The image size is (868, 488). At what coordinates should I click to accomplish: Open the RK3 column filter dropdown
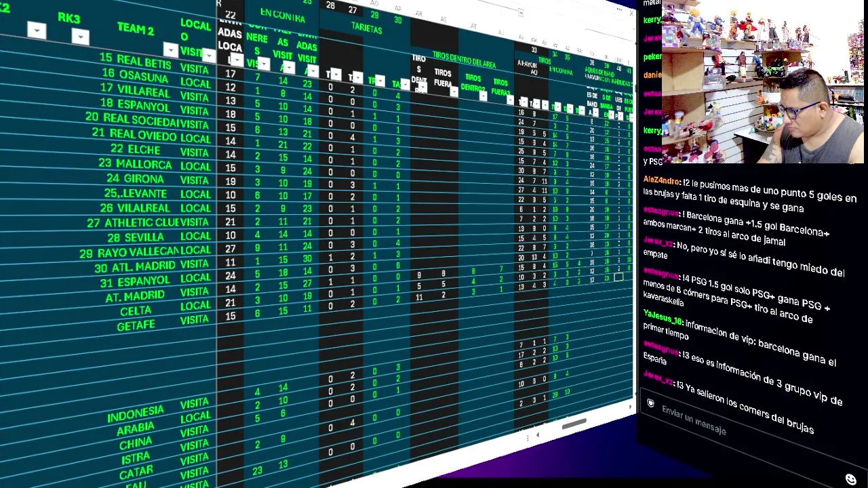(80, 37)
